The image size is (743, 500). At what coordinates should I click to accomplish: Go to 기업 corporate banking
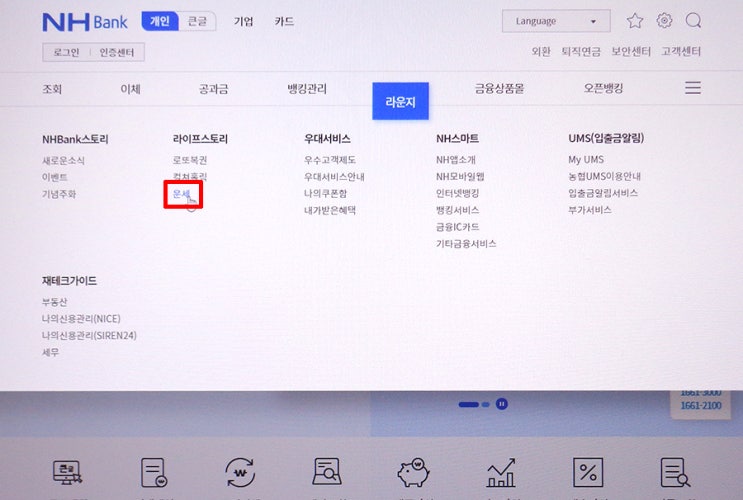[244, 21]
